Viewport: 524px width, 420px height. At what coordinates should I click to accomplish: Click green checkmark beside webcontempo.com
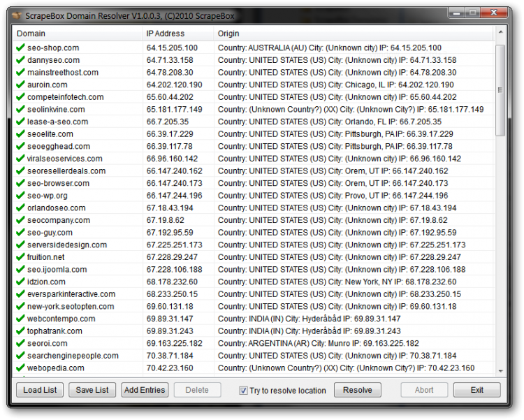tap(20, 319)
